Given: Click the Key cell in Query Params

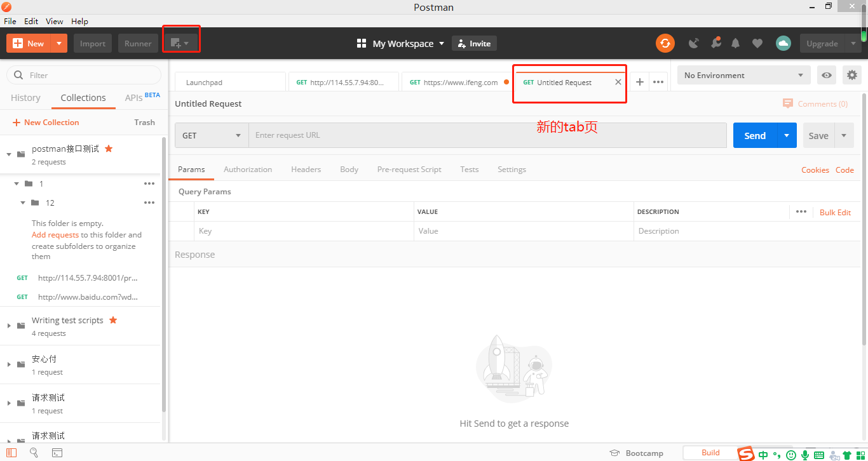Looking at the screenshot, I should tap(304, 231).
